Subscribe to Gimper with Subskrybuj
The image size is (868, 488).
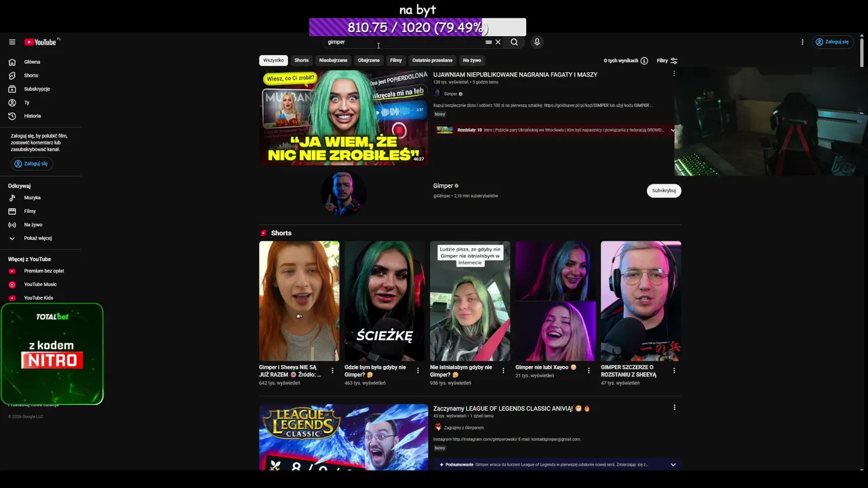click(664, 190)
